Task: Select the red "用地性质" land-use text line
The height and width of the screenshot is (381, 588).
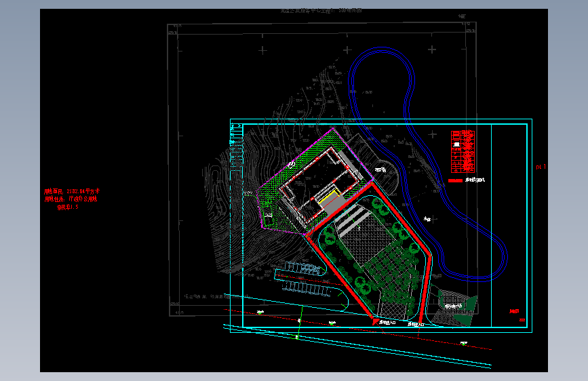Action: (x=71, y=199)
